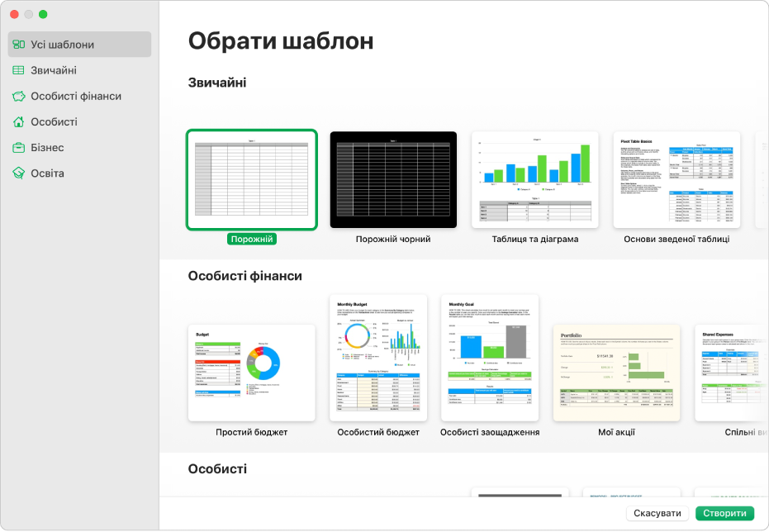Image resolution: width=769 pixels, height=532 pixels.
Task: Choose the Простий бюджет template thumbnail
Action: click(252, 373)
